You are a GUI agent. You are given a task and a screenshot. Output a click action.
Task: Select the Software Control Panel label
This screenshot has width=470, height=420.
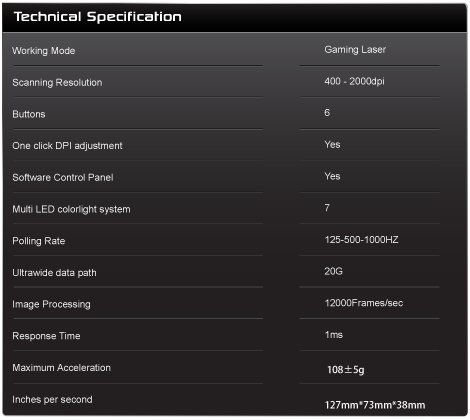coord(63,177)
